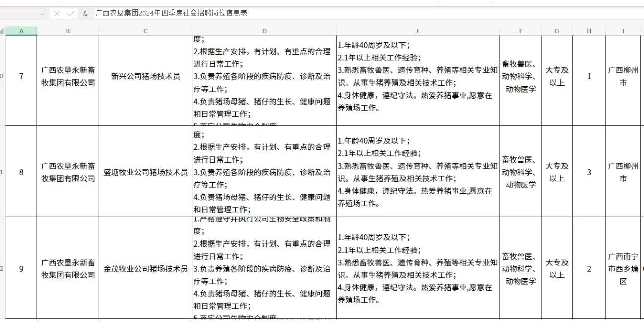
Task: Select column D header
Action: click(264, 31)
